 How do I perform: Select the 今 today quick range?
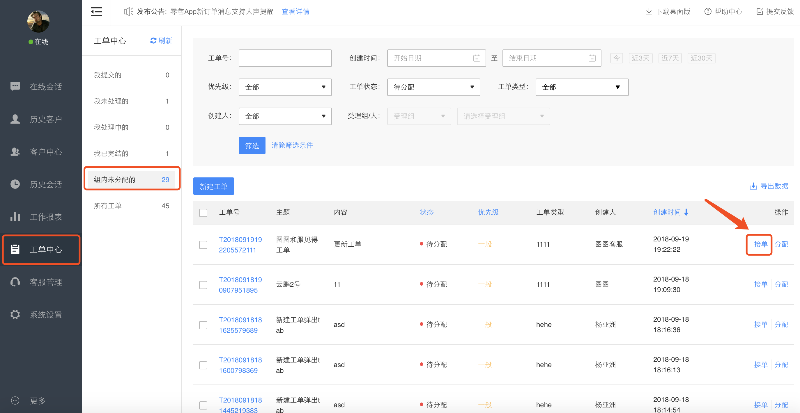point(616,58)
